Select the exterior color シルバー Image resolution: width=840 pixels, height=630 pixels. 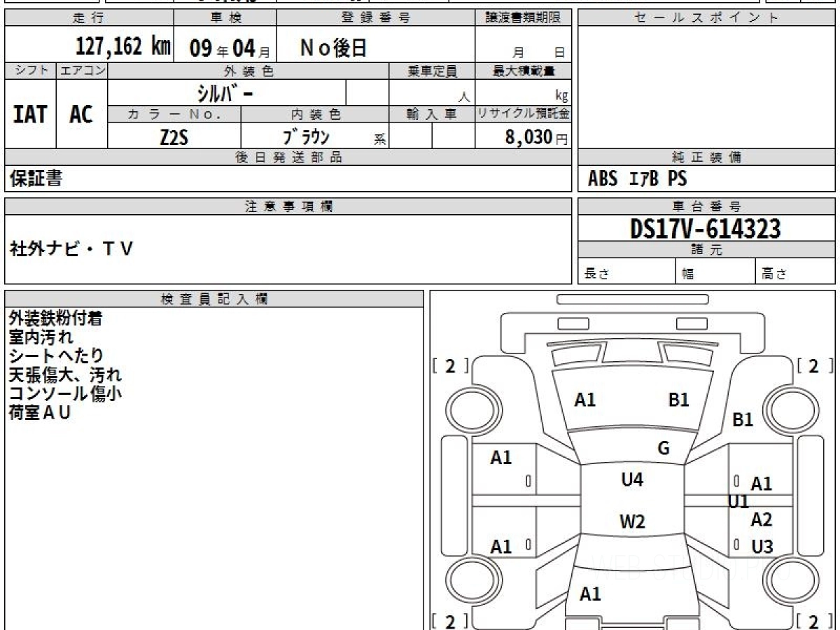pyautogui.click(x=225, y=93)
